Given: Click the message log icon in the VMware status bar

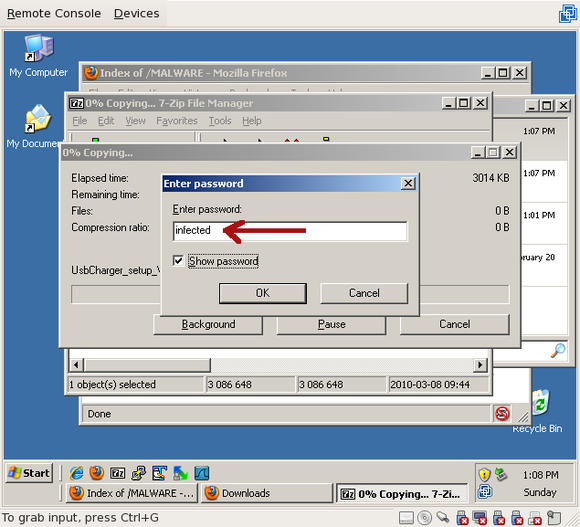Looking at the screenshot, I should pyautogui.click(x=554, y=518).
